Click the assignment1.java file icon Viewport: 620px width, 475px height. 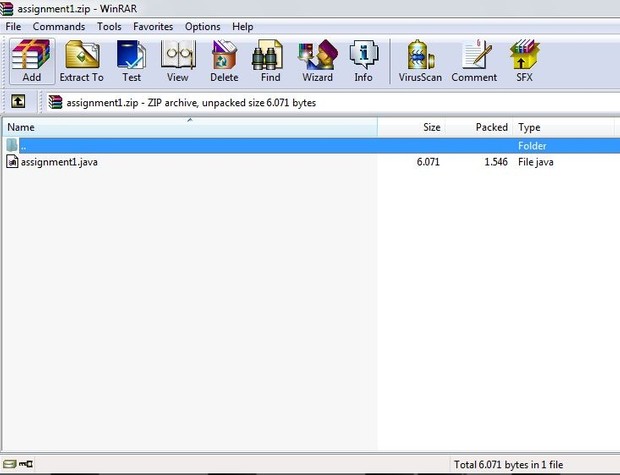tap(12, 162)
